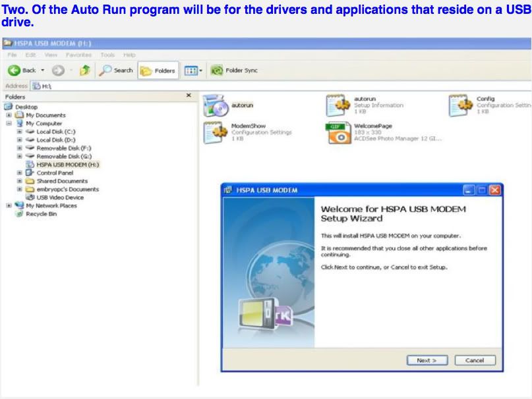Expand Local Disk (C:) node

[x=19, y=132]
